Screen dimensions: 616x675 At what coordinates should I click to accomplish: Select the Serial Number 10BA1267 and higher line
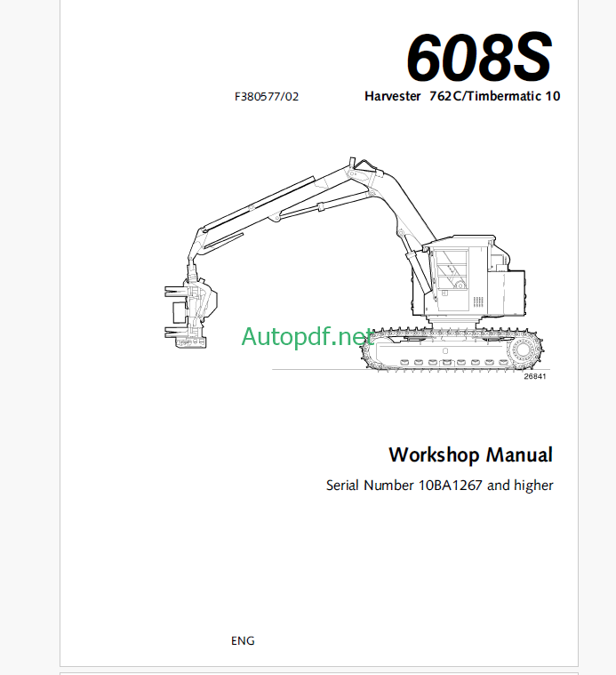coord(440,486)
